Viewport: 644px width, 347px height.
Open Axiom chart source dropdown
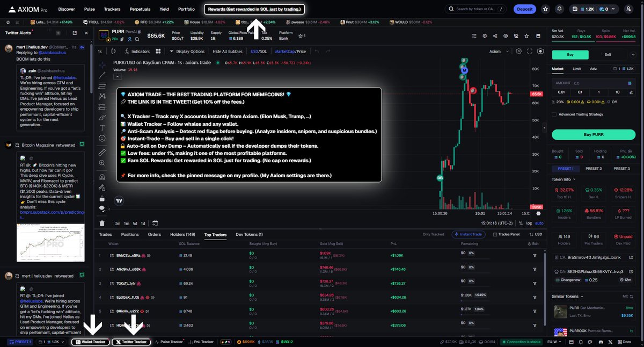[x=497, y=52]
